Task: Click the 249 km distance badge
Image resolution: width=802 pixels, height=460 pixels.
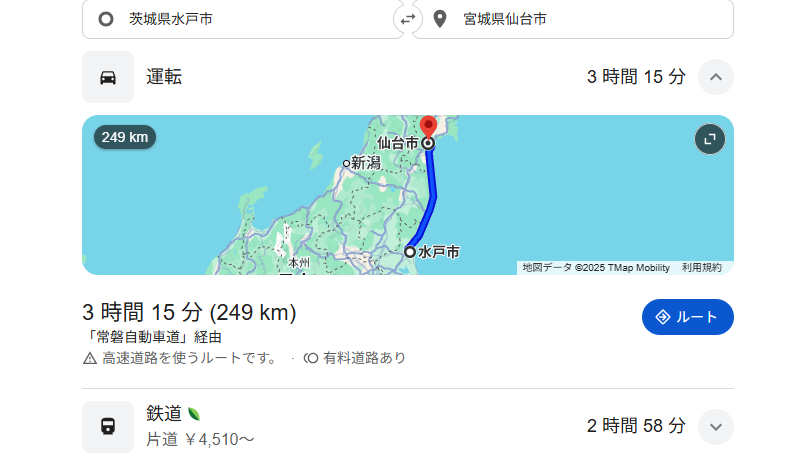Action: pos(125,137)
